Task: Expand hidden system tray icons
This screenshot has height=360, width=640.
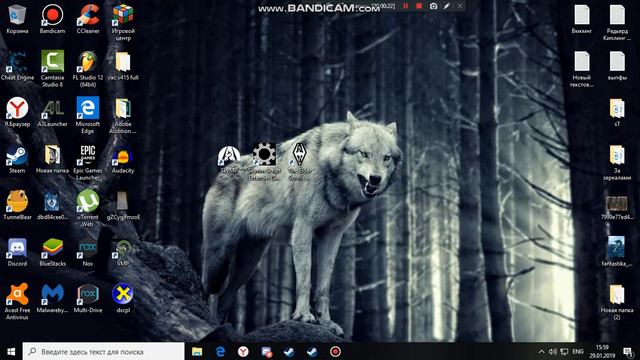Action: click(x=541, y=351)
